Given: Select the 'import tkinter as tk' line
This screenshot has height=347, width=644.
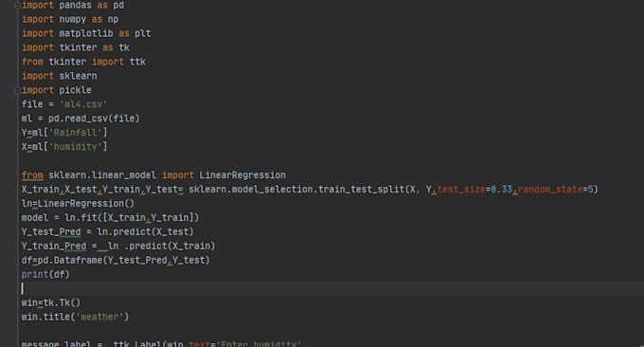Looking at the screenshot, I should click(75, 47).
